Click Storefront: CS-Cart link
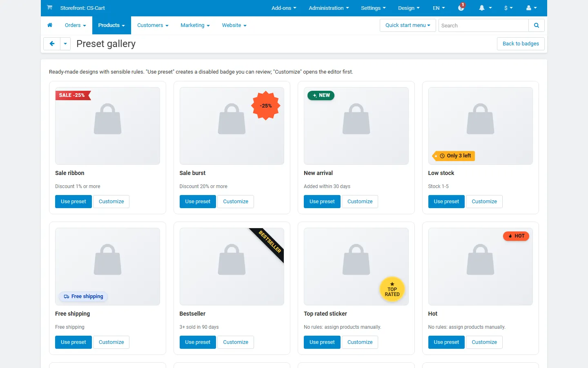Image resolution: width=588 pixels, height=368 pixels. [x=82, y=8]
